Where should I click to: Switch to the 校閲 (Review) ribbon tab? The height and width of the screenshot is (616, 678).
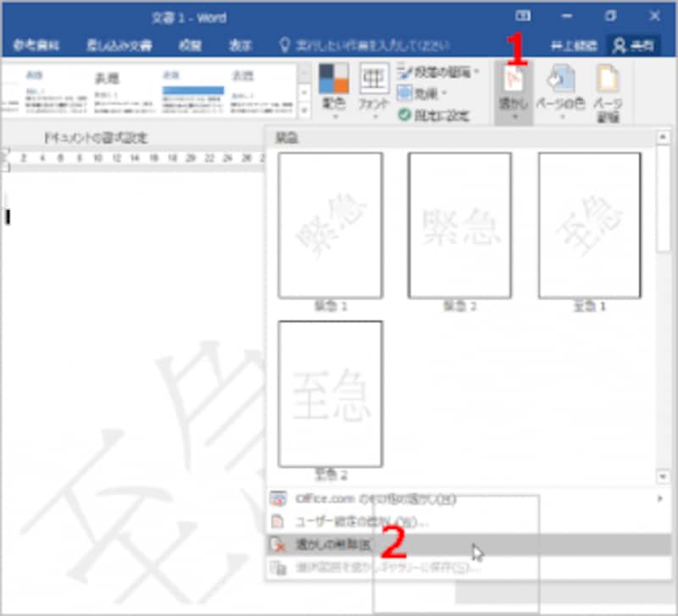click(x=192, y=47)
